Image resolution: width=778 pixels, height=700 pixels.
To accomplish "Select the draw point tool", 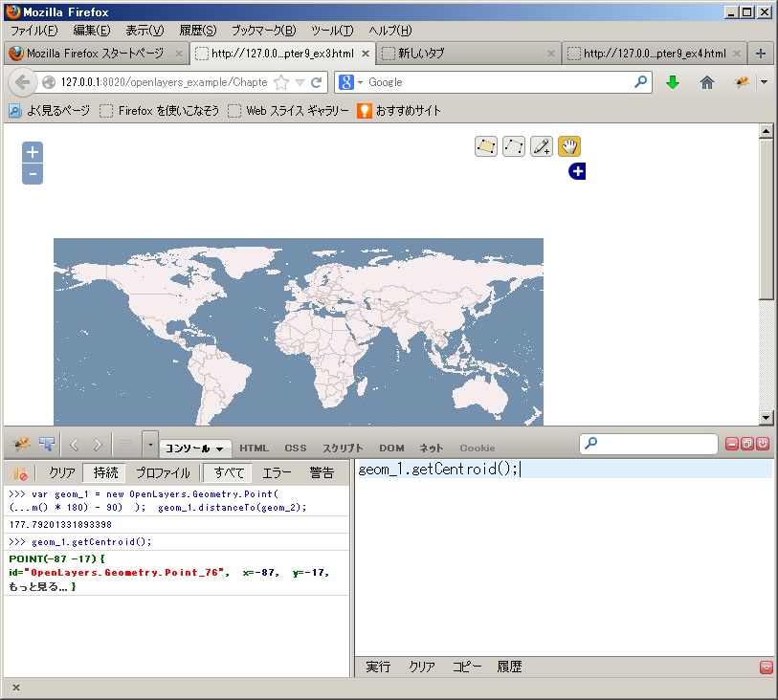I will (542, 146).
